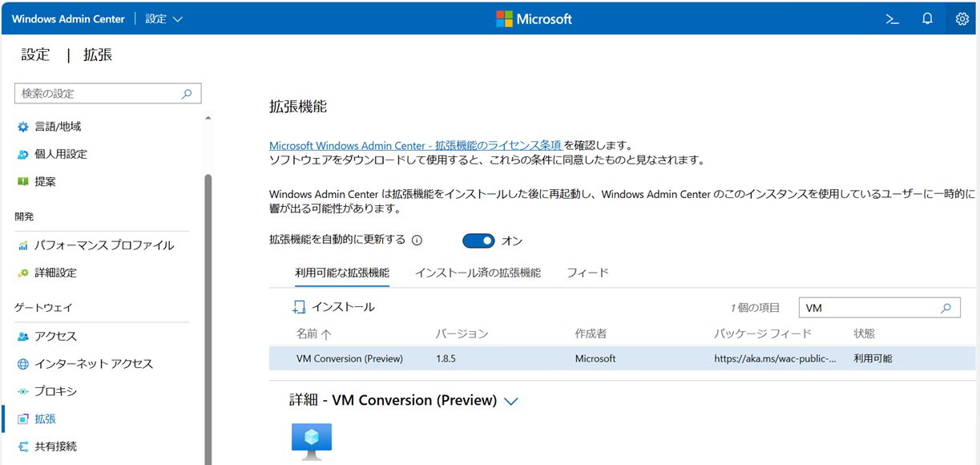Switch to インストール済の拡張機能 tab
The height and width of the screenshot is (465, 980).
click(478, 273)
